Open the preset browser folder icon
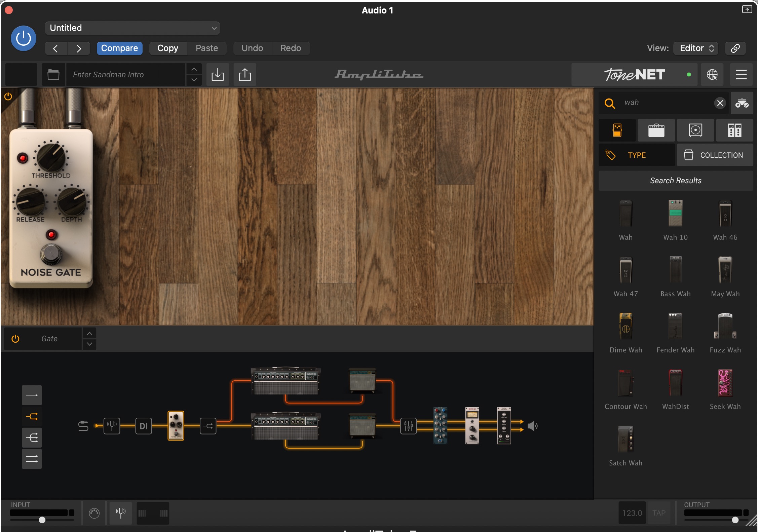Viewport: 758px width, 532px height. pos(53,74)
